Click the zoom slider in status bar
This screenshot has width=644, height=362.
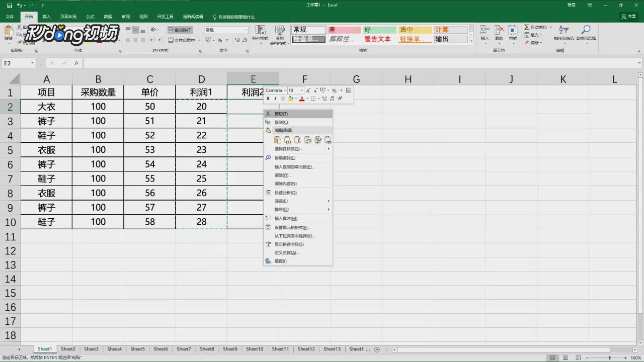[610, 357]
